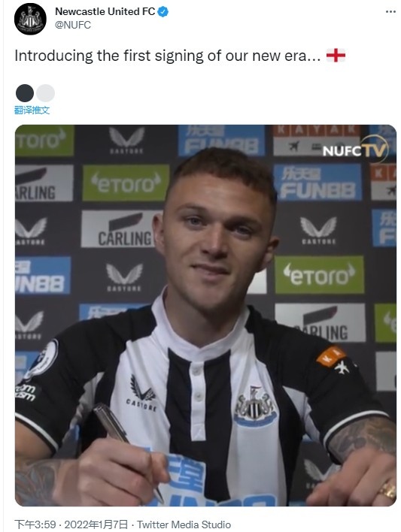Open the @NUFC handle link
This screenshot has height=532, width=401.
[x=73, y=25]
